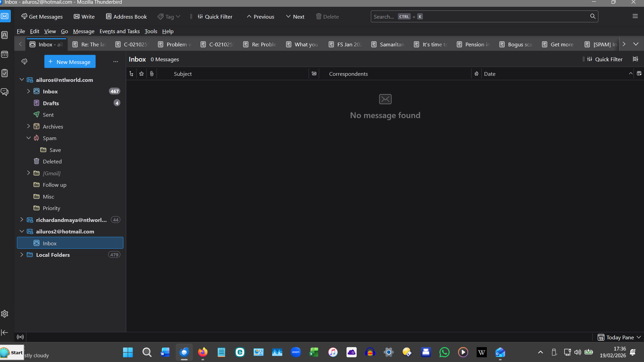Expand Local Folders
Screen dimensions: 644x362
(22, 254)
